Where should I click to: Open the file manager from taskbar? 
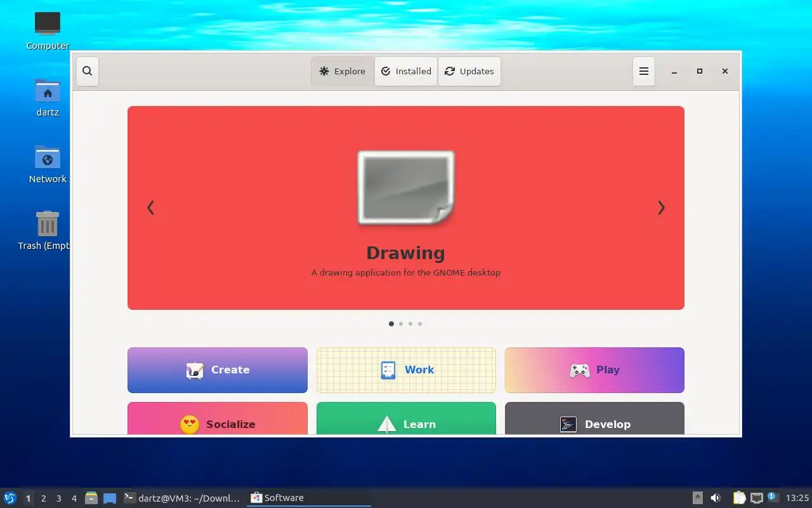click(x=91, y=498)
